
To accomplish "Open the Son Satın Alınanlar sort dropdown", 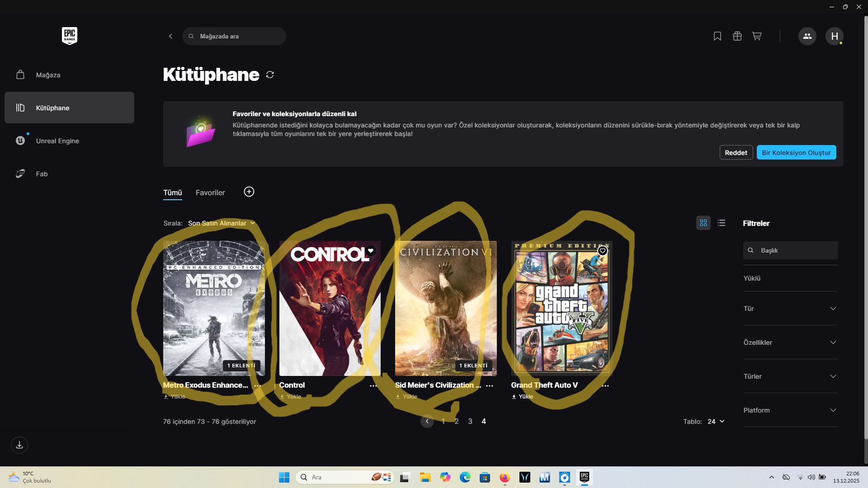I will (222, 223).
